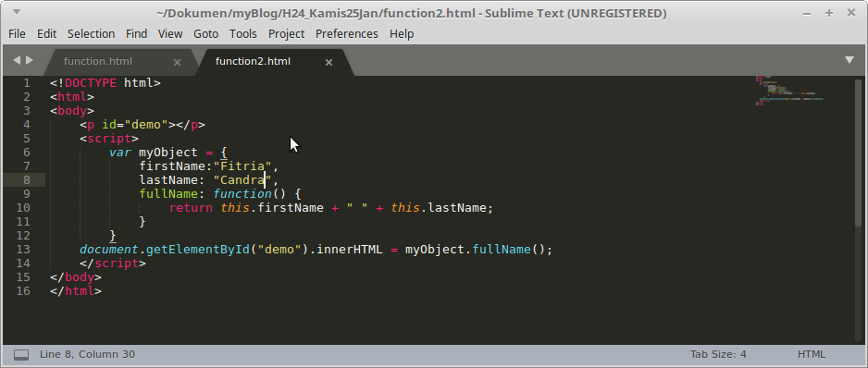The width and height of the screenshot is (868, 368).
Task: Click the var keyword on line 6
Action: coord(120,153)
